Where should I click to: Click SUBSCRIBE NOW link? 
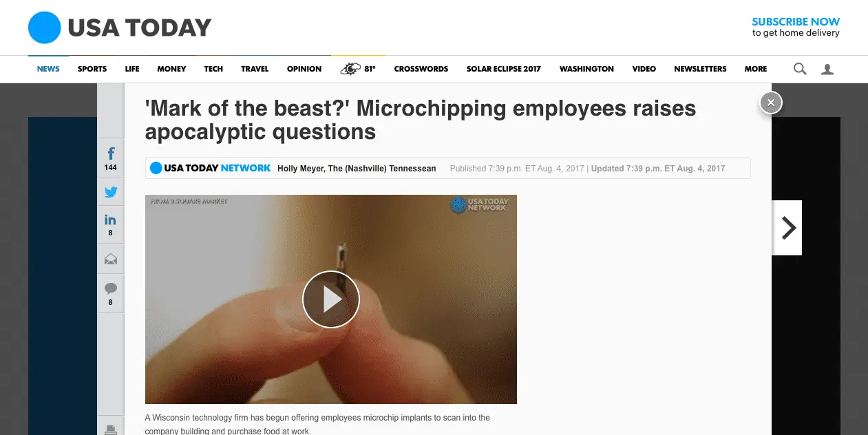click(796, 22)
